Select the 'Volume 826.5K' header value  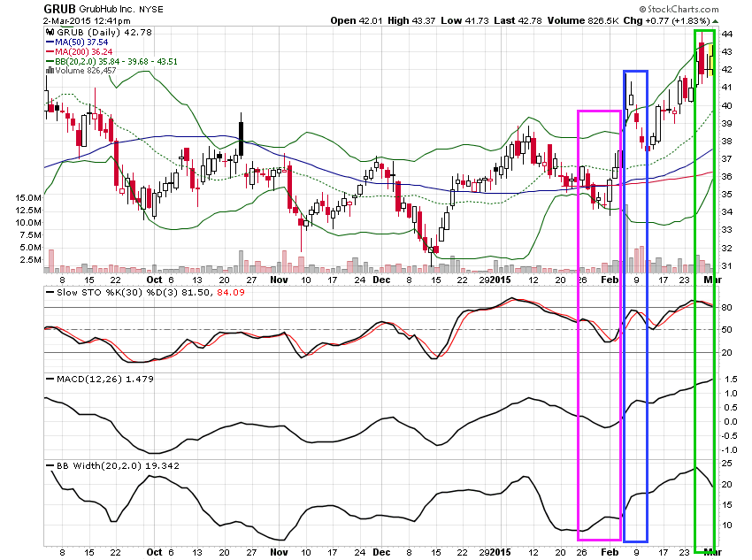[x=583, y=20]
